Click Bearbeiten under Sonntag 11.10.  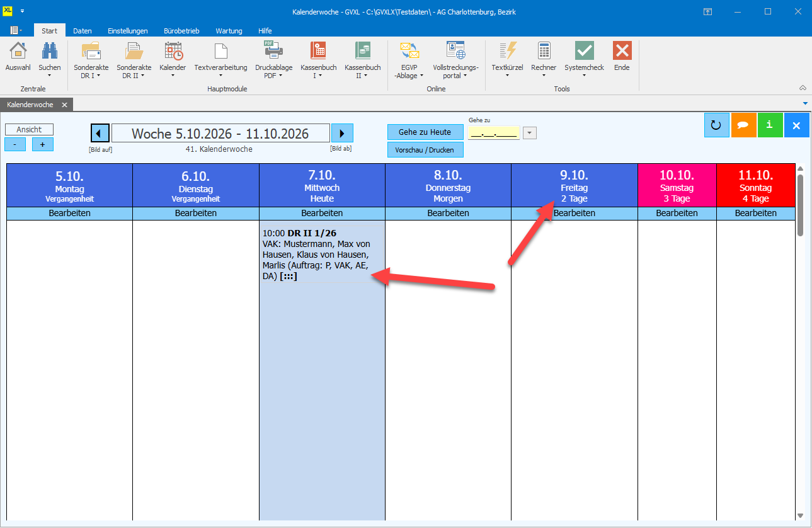click(756, 213)
